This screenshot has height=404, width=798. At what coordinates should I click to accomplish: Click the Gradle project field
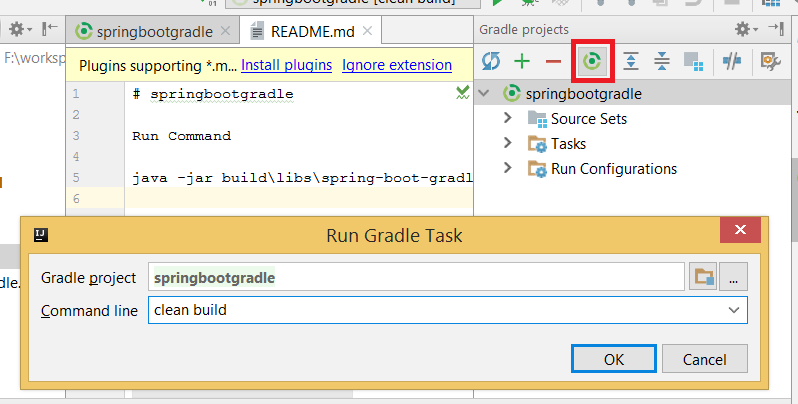click(x=416, y=277)
